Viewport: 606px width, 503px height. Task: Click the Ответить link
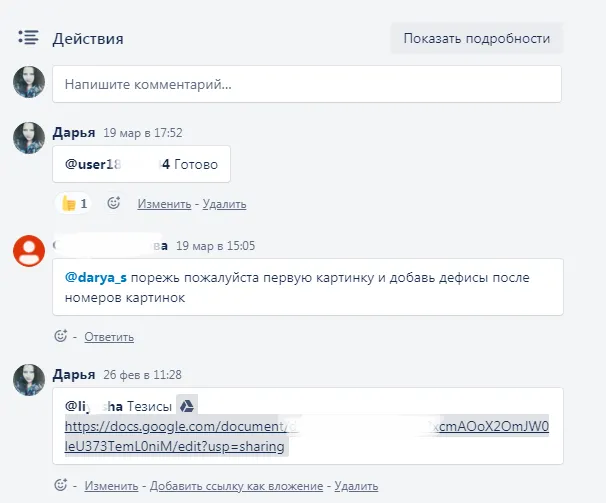[109, 337]
